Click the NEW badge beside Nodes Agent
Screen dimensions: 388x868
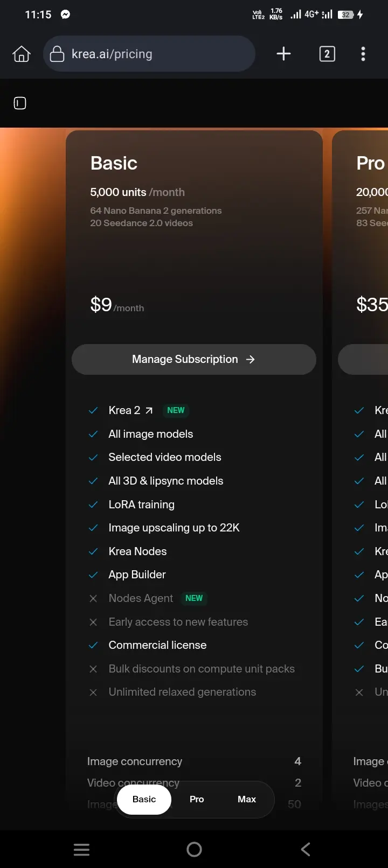tap(194, 598)
